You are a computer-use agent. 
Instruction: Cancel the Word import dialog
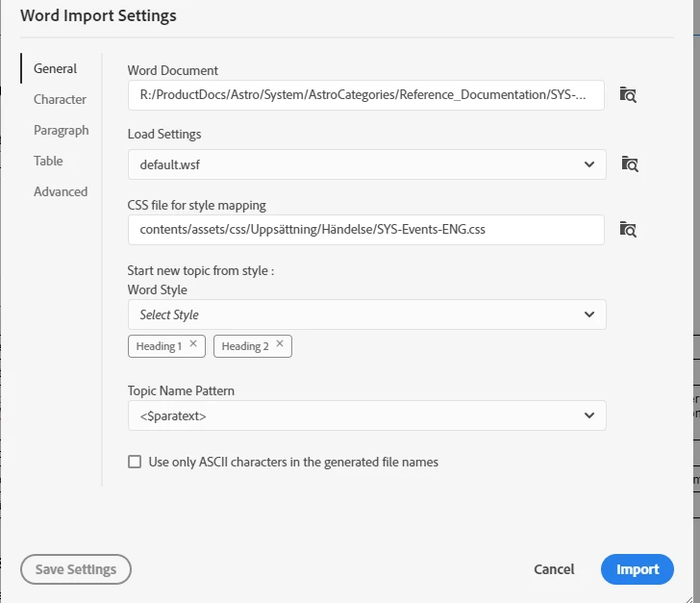click(554, 569)
